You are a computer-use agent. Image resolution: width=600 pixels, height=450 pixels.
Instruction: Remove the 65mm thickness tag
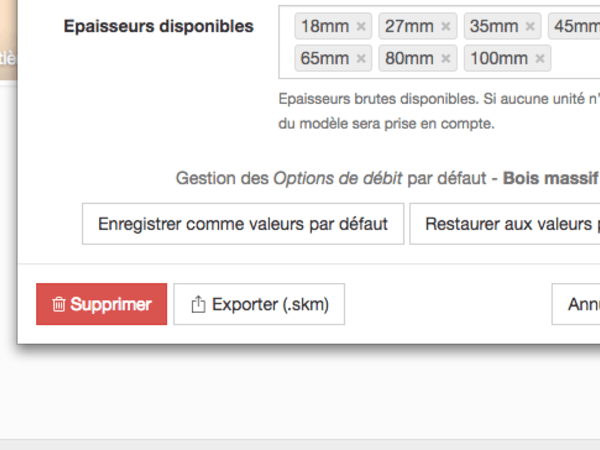click(361, 59)
